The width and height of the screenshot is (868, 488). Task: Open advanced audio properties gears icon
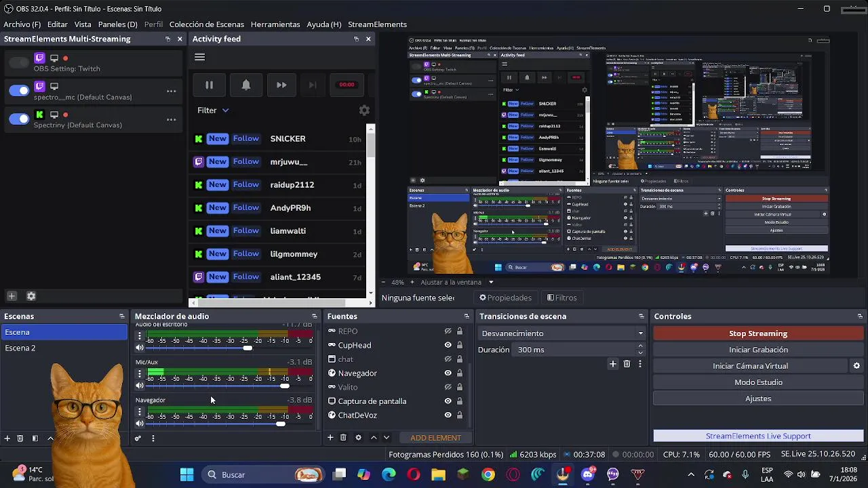pyautogui.click(x=138, y=439)
